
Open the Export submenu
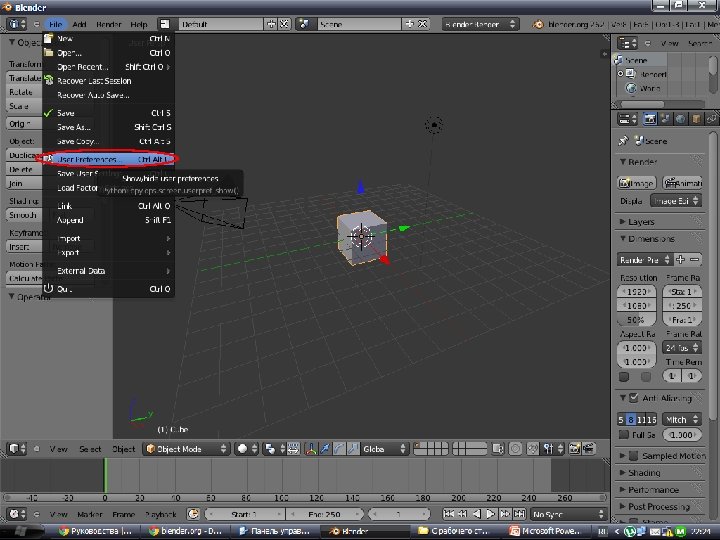108,253
